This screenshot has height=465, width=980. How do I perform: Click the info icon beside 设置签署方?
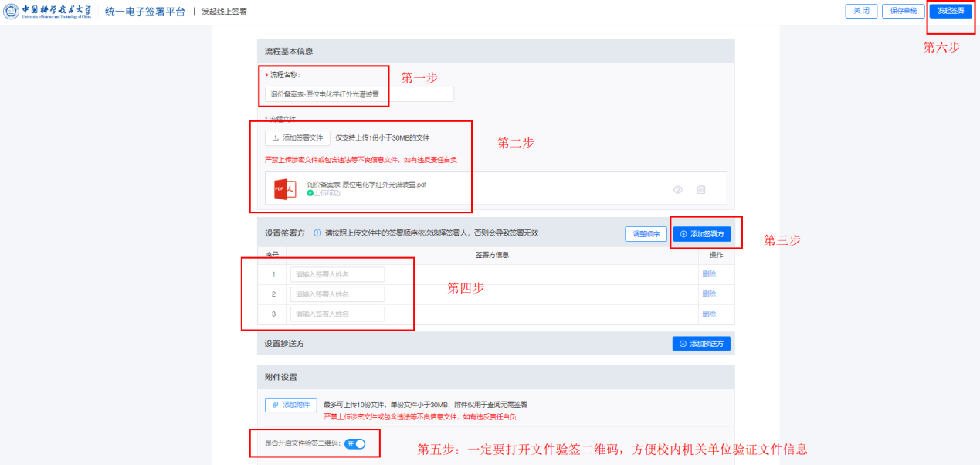317,232
